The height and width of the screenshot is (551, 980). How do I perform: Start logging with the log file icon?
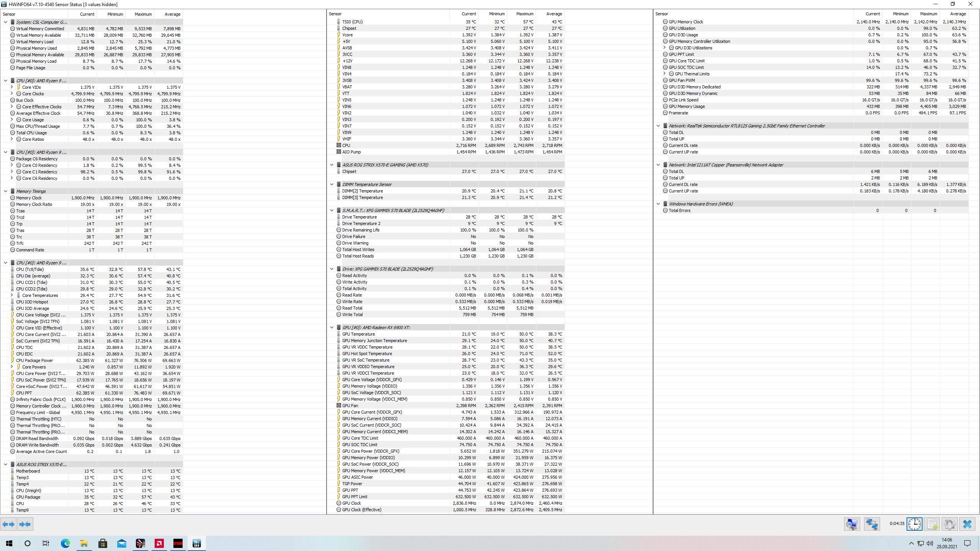932,524
